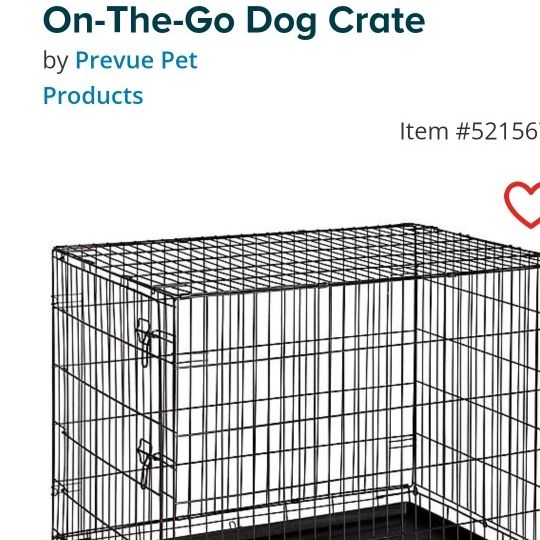540x540 pixels.
Task: Click the crate's side door panel
Action: (x=114, y=396)
